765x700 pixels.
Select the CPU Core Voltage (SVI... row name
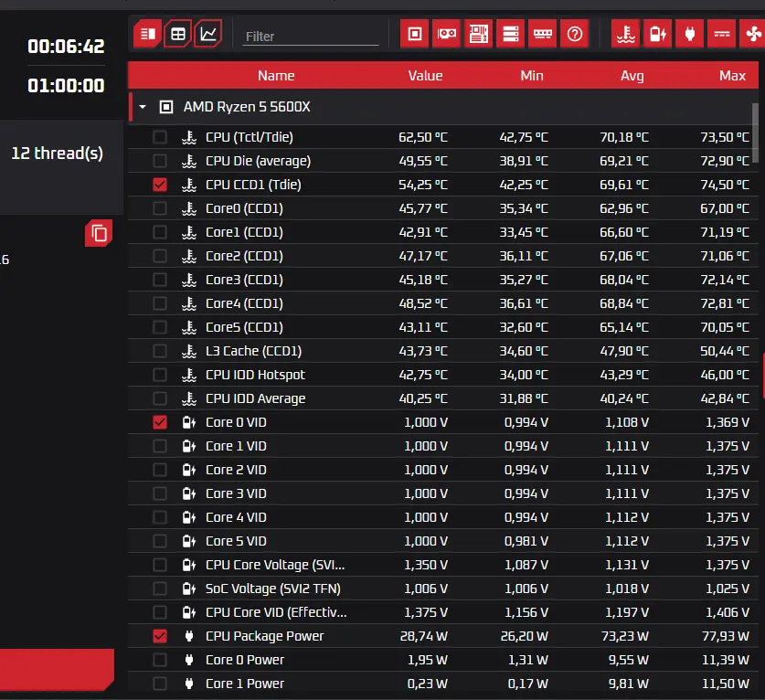275,565
